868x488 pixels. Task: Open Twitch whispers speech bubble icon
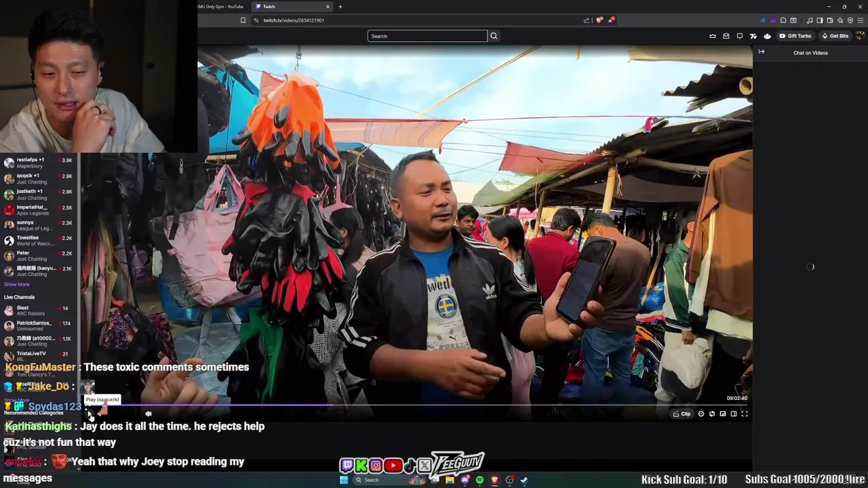[x=740, y=36]
